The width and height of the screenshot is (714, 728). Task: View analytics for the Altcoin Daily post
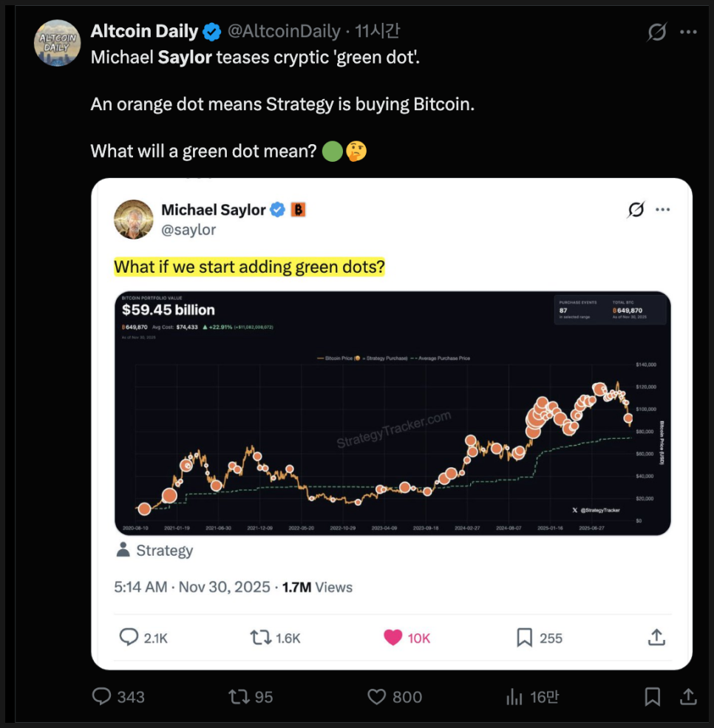pos(514,696)
